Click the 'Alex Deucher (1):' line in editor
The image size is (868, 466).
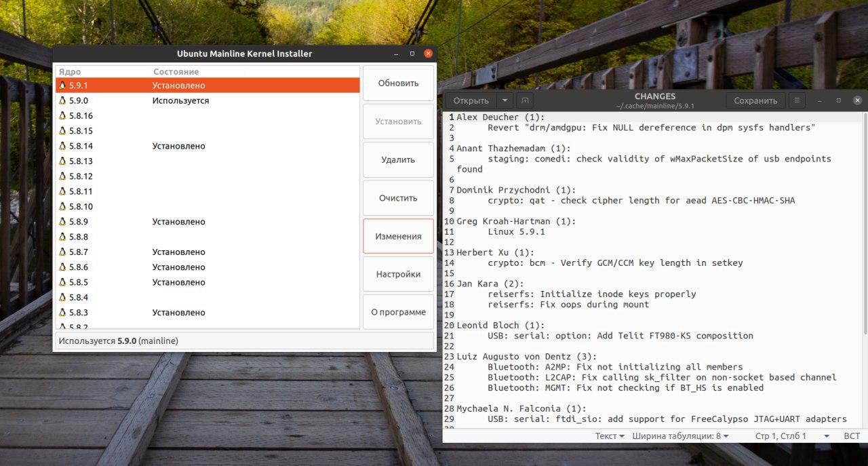(x=500, y=117)
